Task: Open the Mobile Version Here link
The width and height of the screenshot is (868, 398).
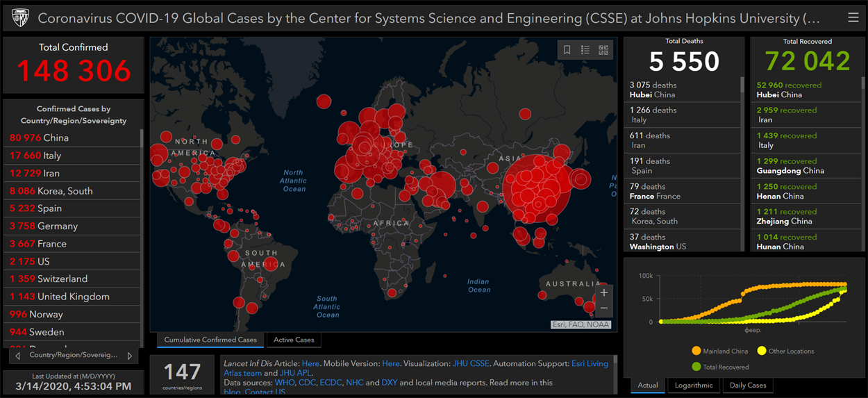Action: tap(391, 363)
